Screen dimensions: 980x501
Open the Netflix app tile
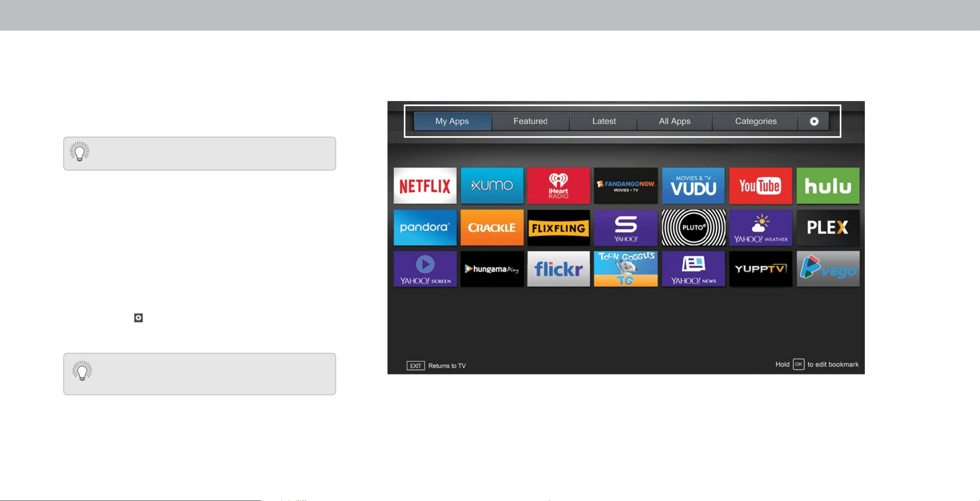click(425, 186)
